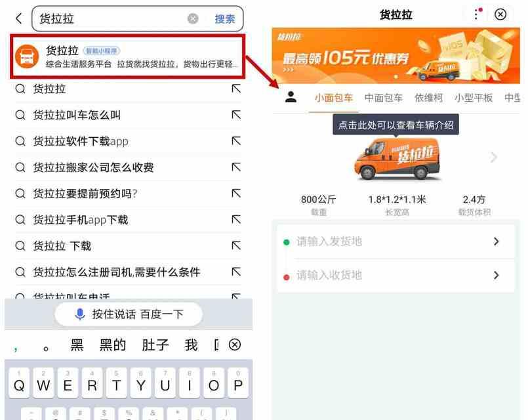Switch to the 小面包车 tab

[x=334, y=98]
